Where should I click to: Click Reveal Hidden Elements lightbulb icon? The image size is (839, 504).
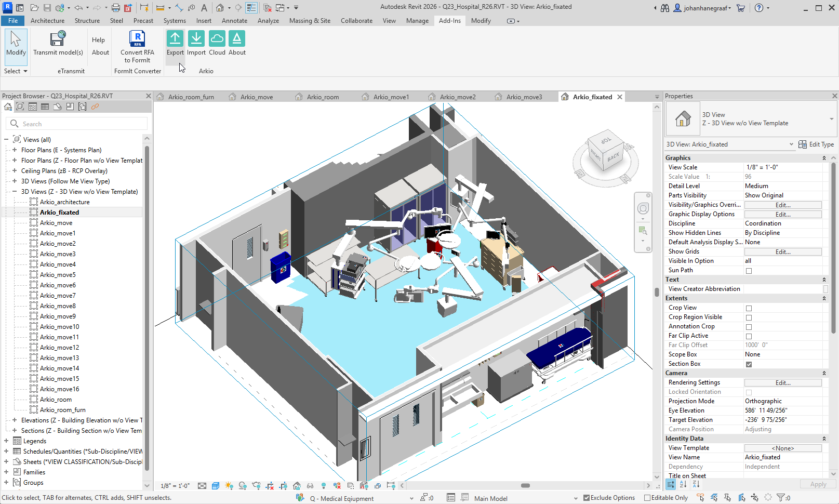(324, 486)
